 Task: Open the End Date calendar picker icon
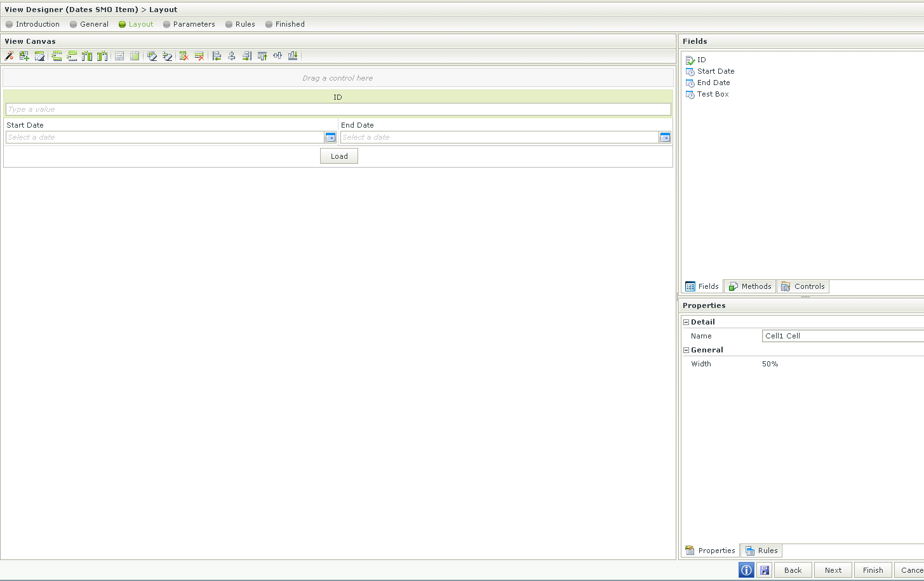point(665,137)
